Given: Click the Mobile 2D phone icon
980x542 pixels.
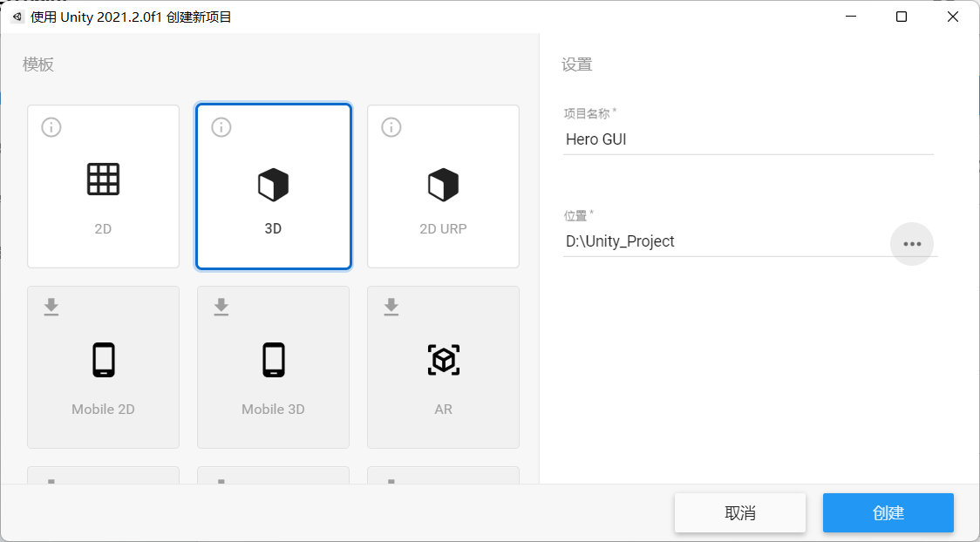Looking at the screenshot, I should pos(104,360).
